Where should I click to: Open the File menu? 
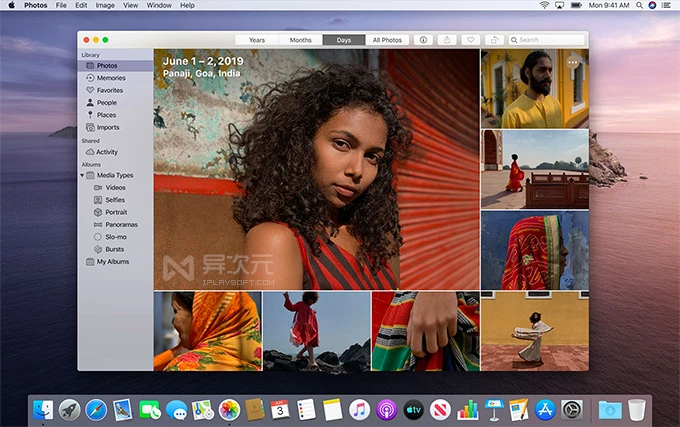coord(61,5)
